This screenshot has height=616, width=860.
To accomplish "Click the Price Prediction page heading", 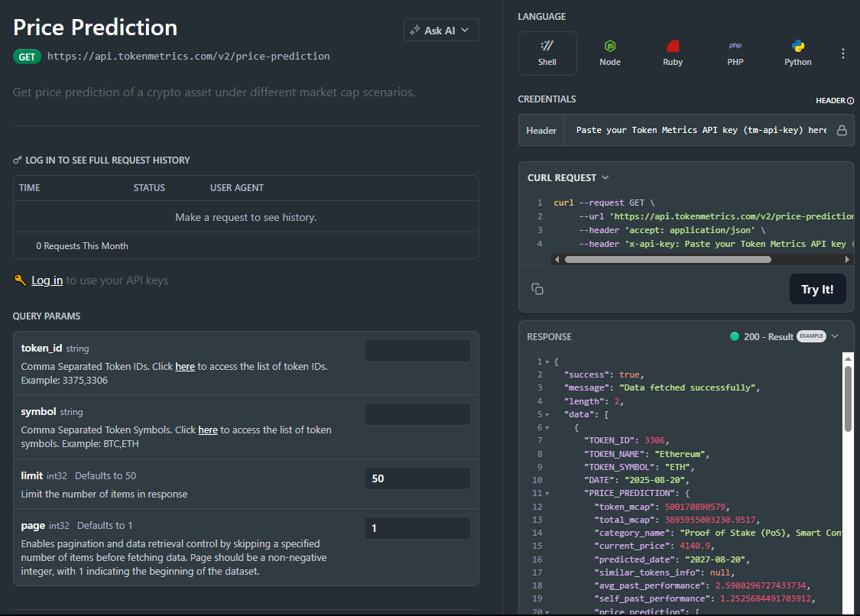I will click(96, 28).
